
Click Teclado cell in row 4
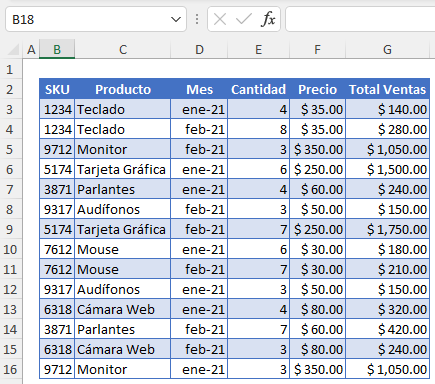click(x=123, y=129)
